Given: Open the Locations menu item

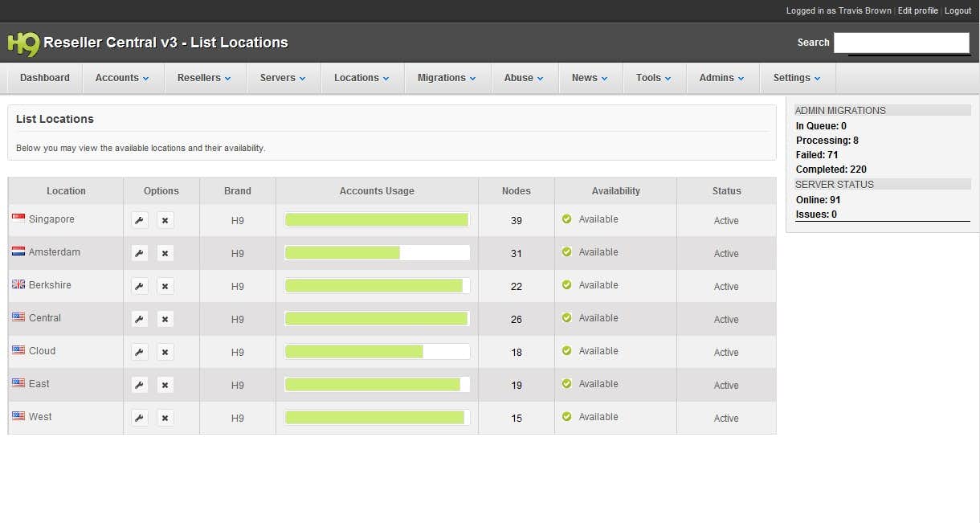Looking at the screenshot, I should coord(361,78).
